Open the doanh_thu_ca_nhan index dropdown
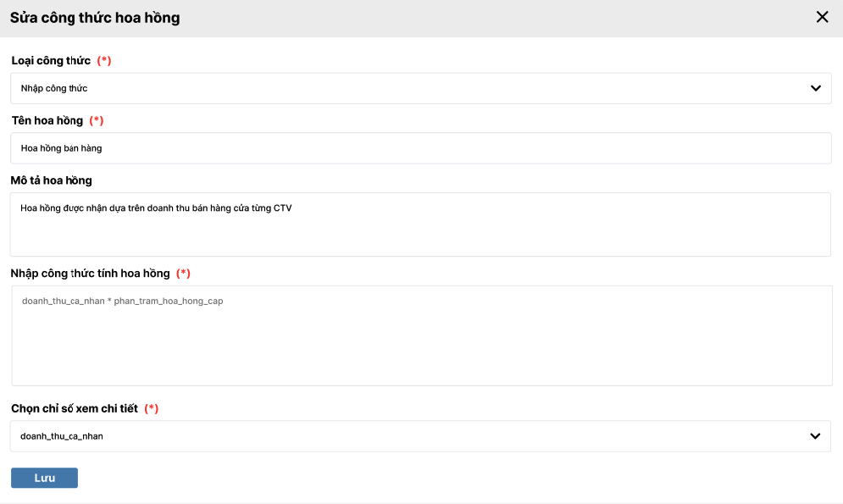The height and width of the screenshot is (504, 843). (407, 436)
